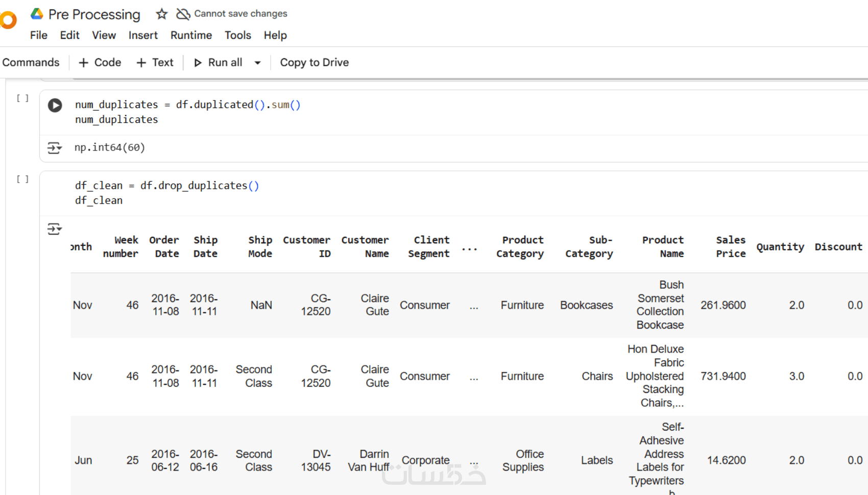Open output options for np.int64 result

coord(54,148)
